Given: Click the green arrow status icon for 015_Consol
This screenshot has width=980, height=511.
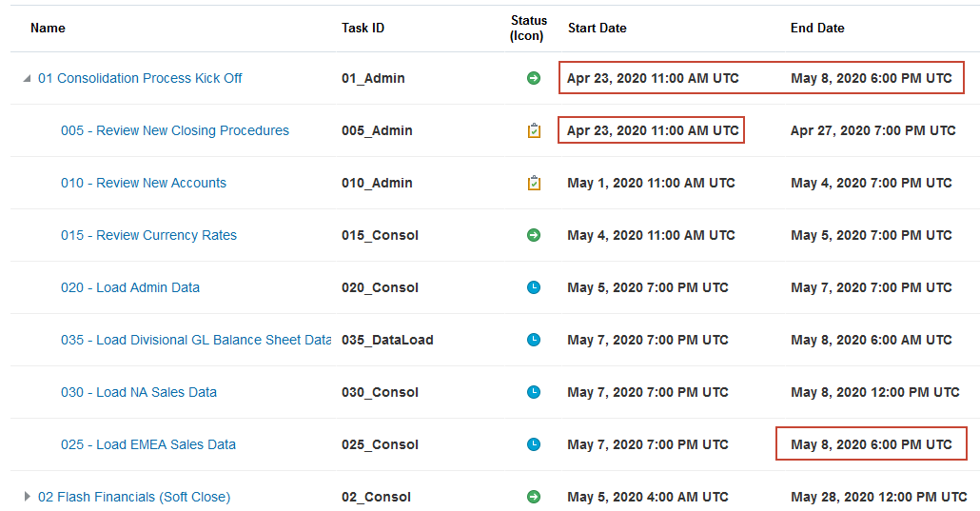Looking at the screenshot, I should point(534,235).
